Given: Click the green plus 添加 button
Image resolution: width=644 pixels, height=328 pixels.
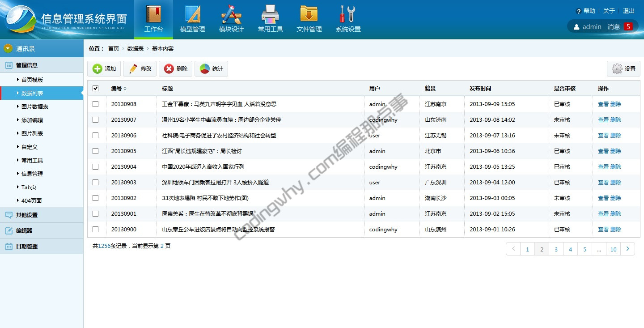Looking at the screenshot, I should click(104, 69).
